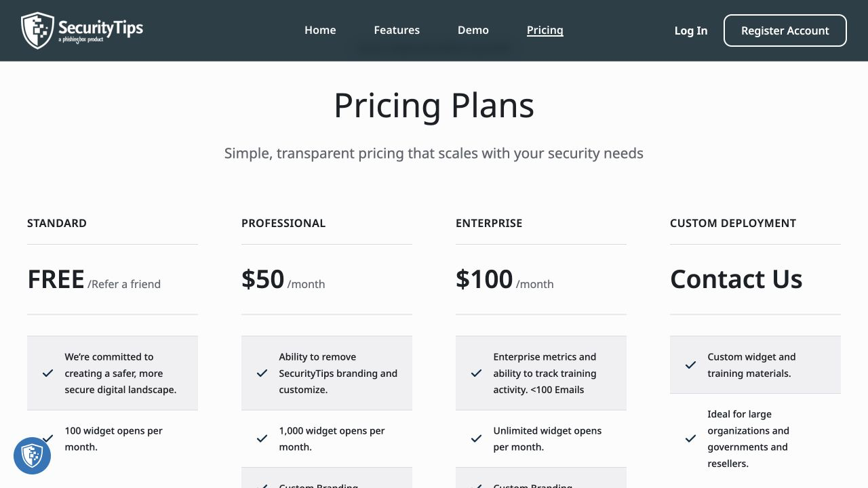Click checkmark beside 'Custom widget and training materials'
This screenshot has width=868, height=488.
(690, 365)
